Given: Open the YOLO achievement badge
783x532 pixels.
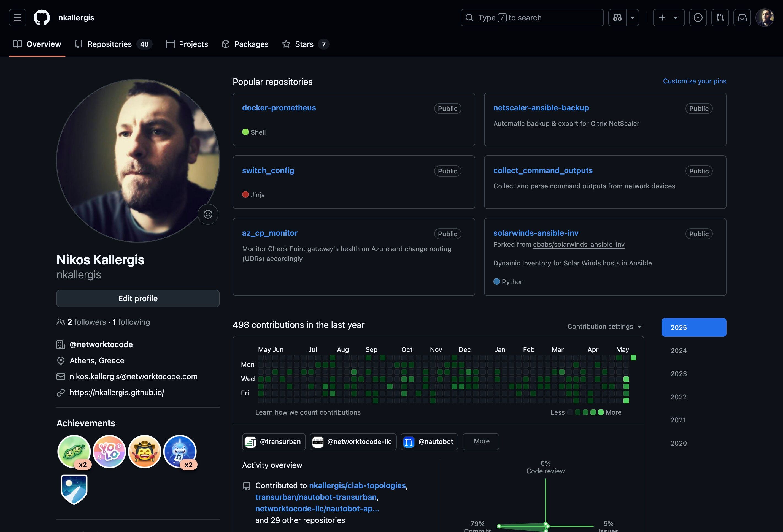Looking at the screenshot, I should point(109,451).
